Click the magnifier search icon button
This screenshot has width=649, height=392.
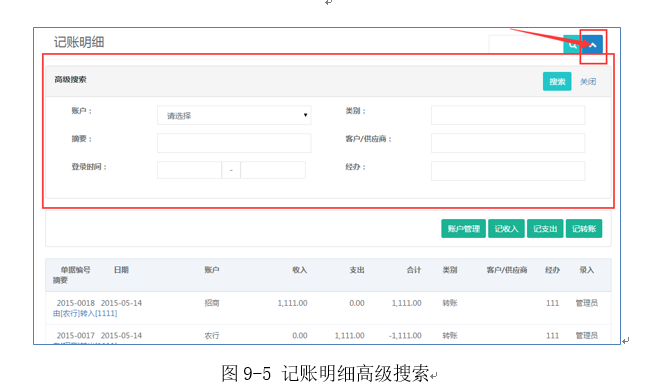pos(572,44)
